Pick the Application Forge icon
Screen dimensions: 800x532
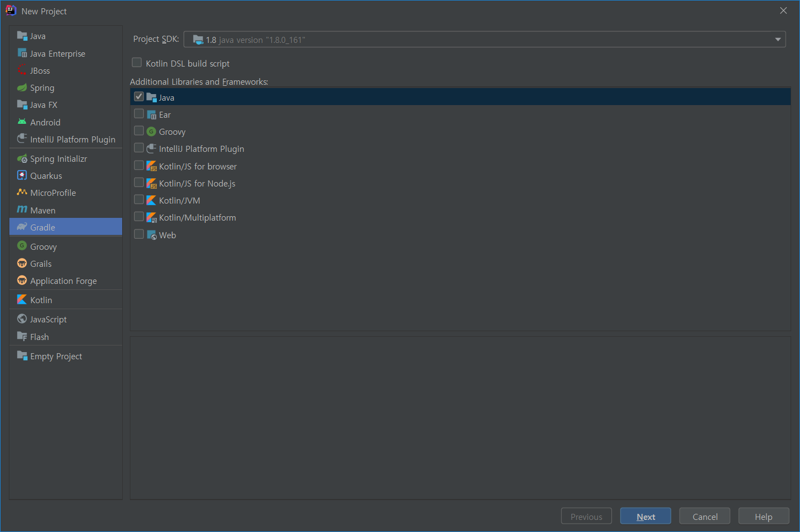click(x=22, y=281)
